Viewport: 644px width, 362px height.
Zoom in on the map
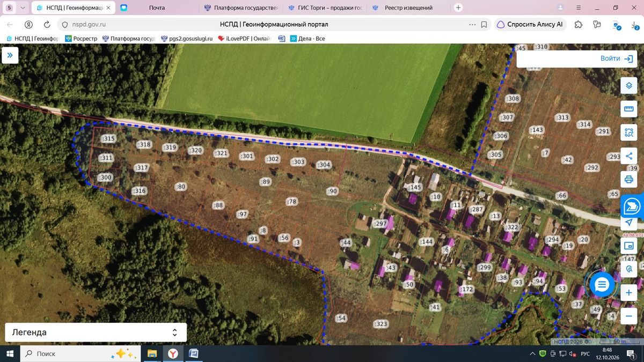click(x=628, y=293)
